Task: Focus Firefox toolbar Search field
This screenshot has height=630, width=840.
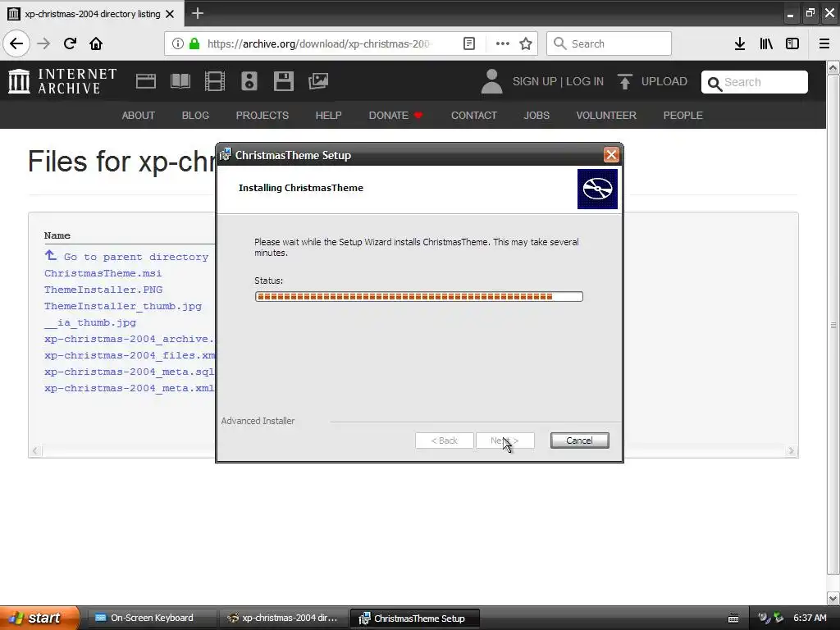Action: (x=609, y=43)
